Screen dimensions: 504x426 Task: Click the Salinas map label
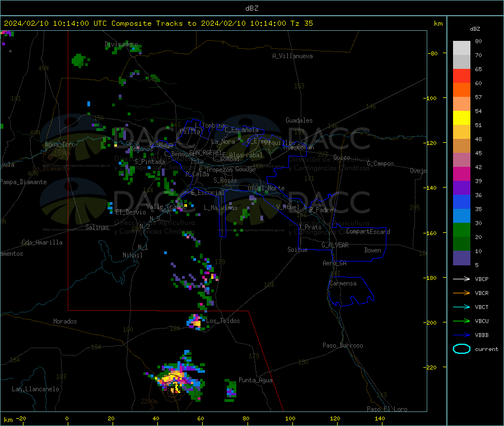[97, 227]
